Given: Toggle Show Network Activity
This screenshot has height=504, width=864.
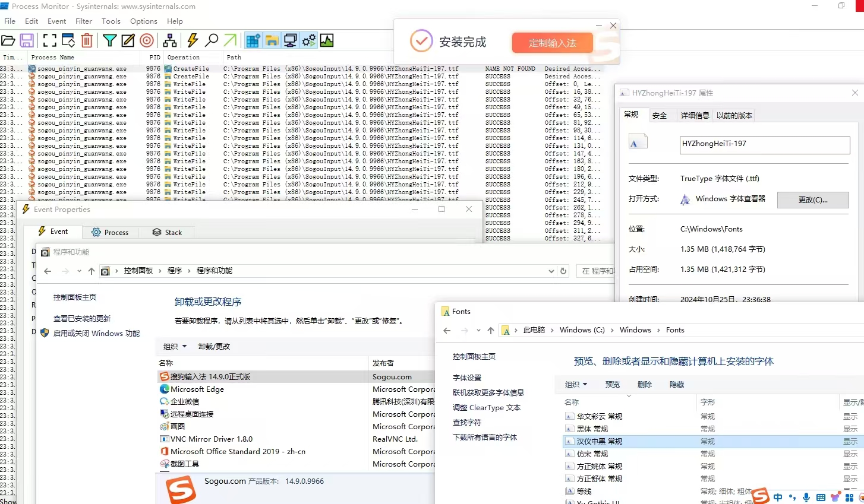Looking at the screenshot, I should (x=290, y=40).
